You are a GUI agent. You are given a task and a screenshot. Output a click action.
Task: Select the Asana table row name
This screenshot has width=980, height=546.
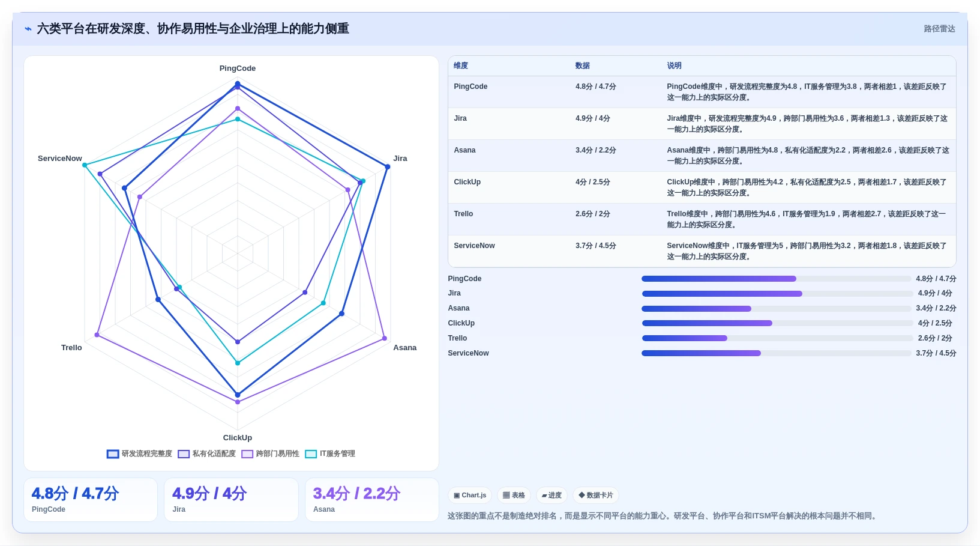[464, 150]
